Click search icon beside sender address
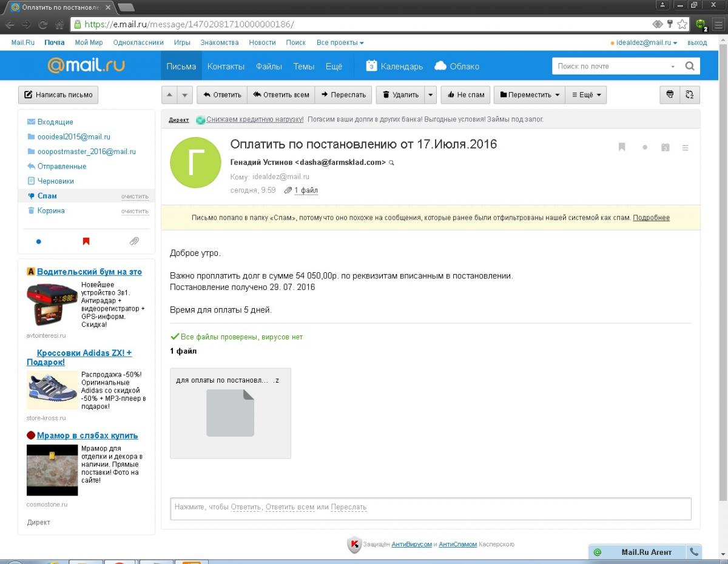 point(392,163)
